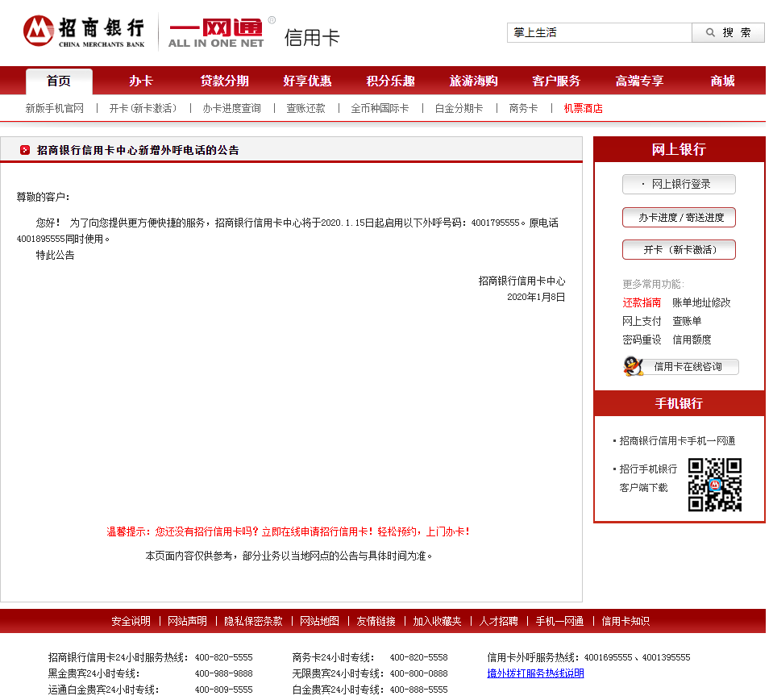Screen dimensions: 773x700
Task: Open the 首页 tab
Action: 59,81
